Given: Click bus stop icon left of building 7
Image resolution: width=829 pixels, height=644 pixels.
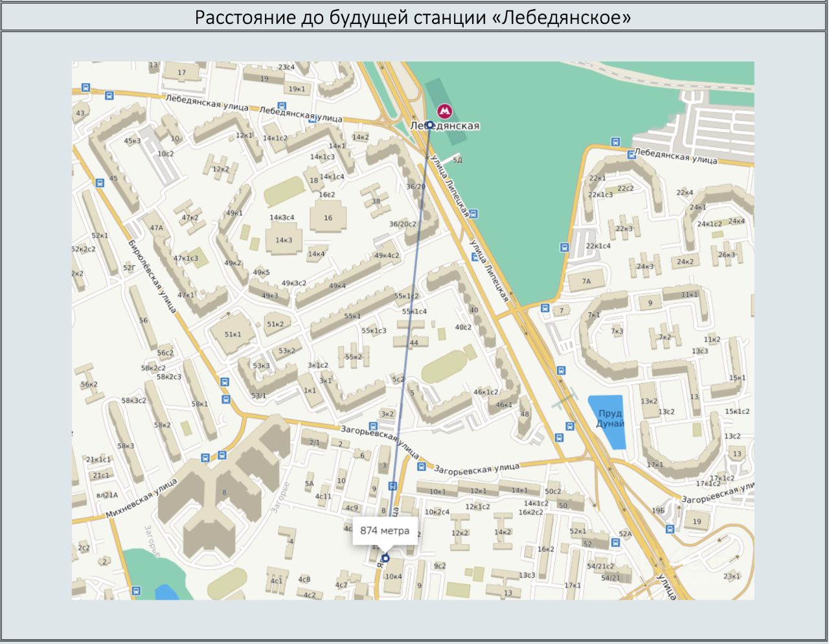Looking at the screenshot, I should click(545, 308).
